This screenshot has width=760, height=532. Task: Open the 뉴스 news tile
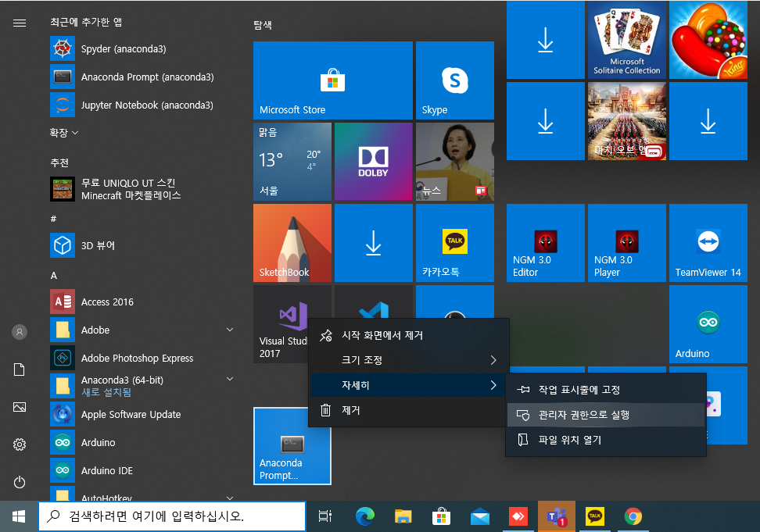455,162
